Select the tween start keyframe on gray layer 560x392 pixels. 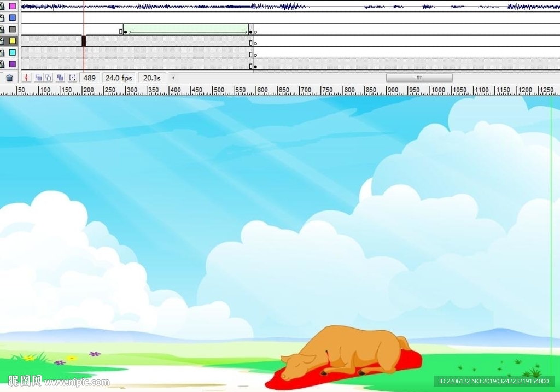pyautogui.click(x=125, y=32)
